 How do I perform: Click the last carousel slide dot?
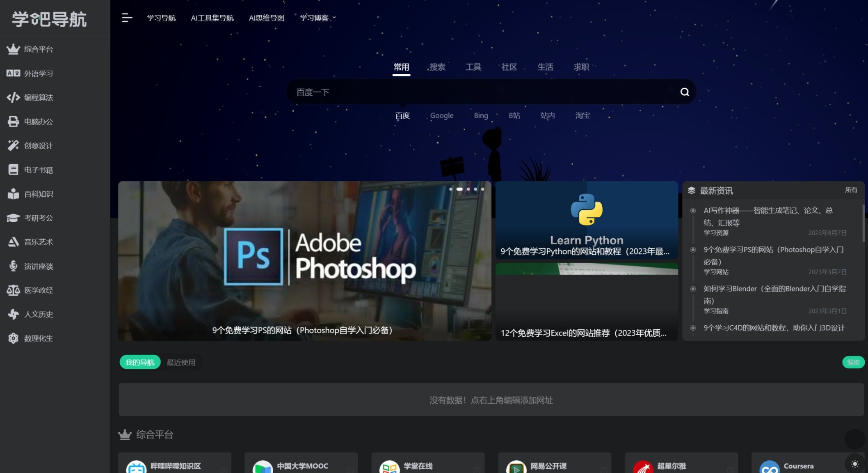coord(483,189)
